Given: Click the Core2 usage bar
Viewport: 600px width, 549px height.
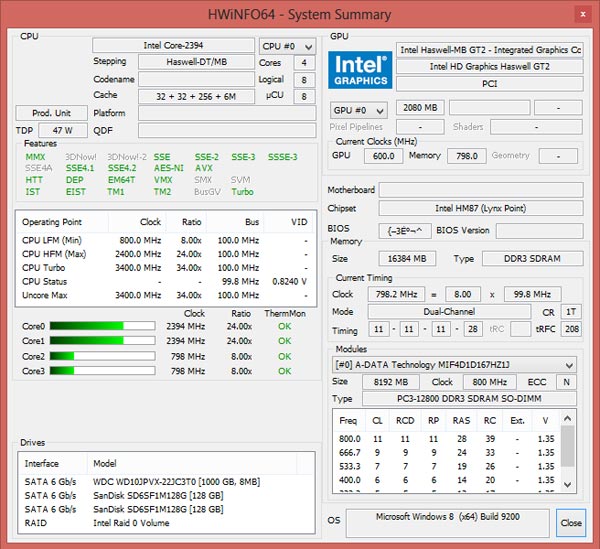Looking at the screenshot, I should pyautogui.click(x=102, y=356).
